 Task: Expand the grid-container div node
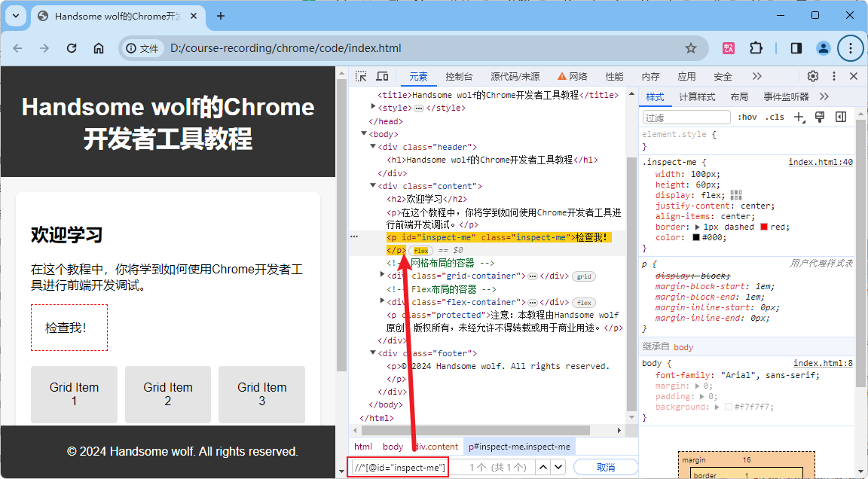[382, 275]
